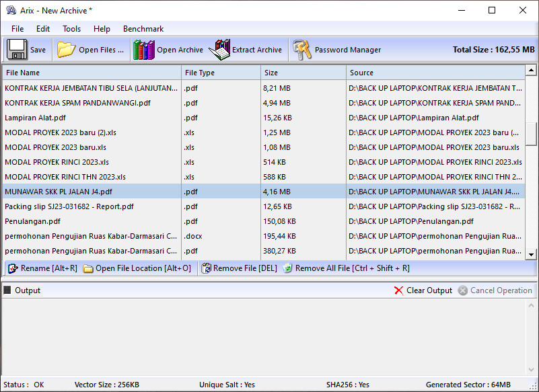The width and height of the screenshot is (539, 392).
Task: Click source path D:\BACK UP LAPTOP\Penulangan.pdf
Action: pyautogui.click(x=411, y=221)
